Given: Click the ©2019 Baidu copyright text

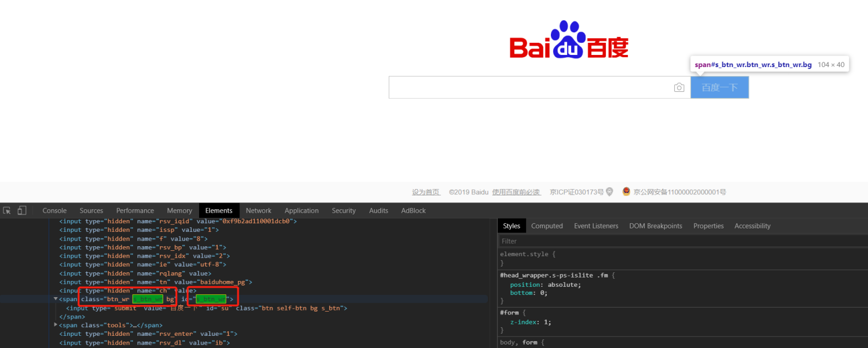Looking at the screenshot, I should pyautogui.click(x=469, y=192).
